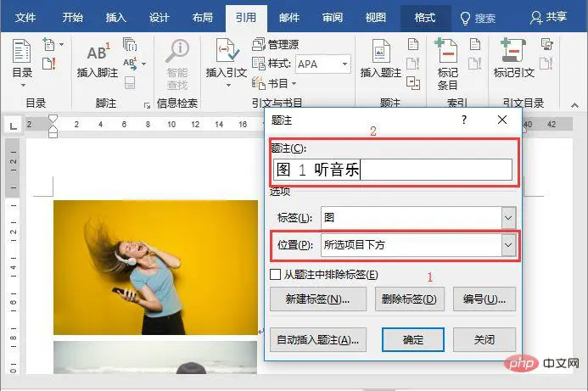
Task: Click Update Table of Authorities icon
Action: [546, 64]
